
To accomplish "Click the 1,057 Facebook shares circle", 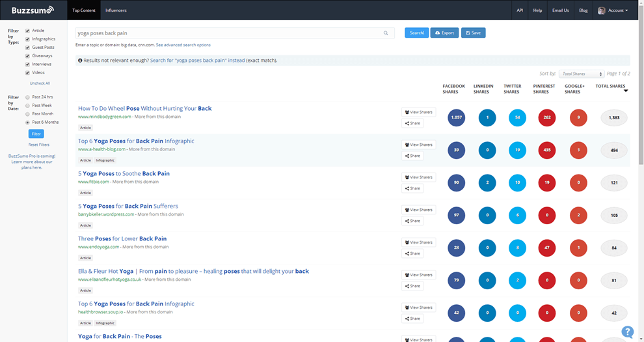I will coord(456,117).
